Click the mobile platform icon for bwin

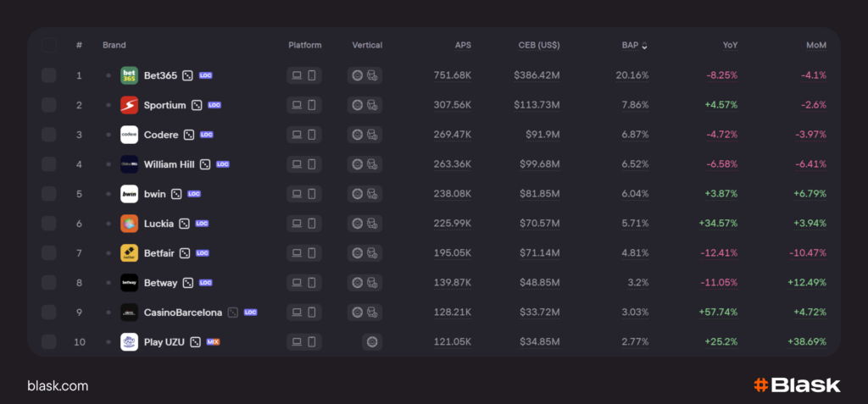tap(312, 194)
